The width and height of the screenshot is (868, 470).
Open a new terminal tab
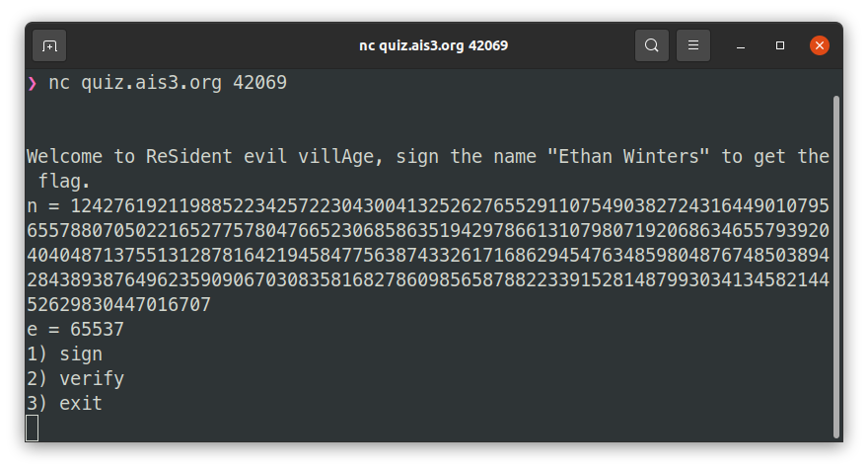tap(49, 45)
